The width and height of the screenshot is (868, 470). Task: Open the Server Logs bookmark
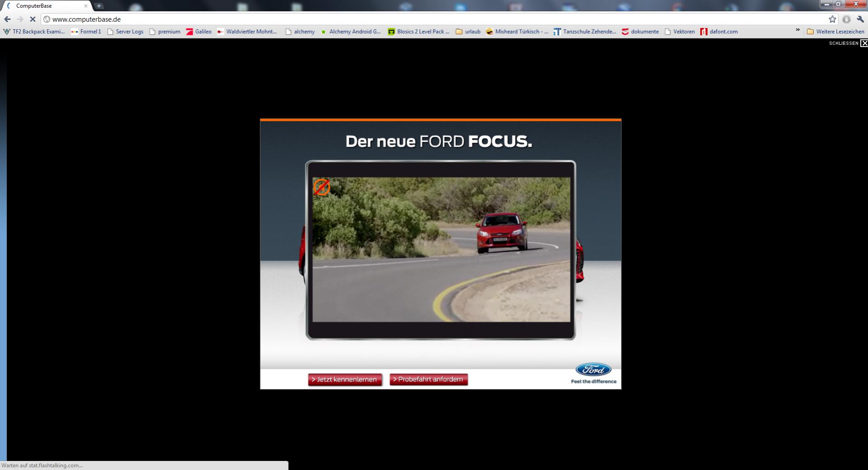pos(125,32)
